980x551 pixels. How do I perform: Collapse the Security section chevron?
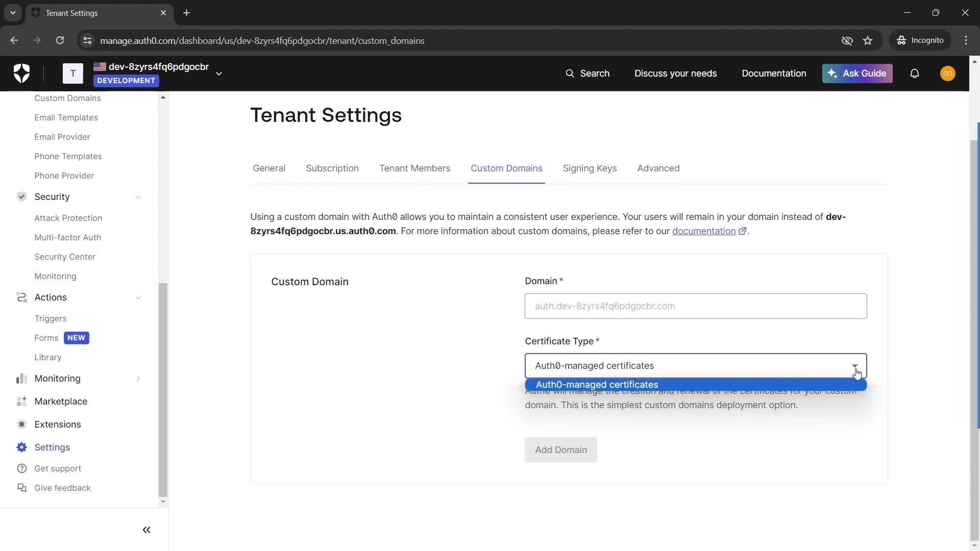coord(138,197)
